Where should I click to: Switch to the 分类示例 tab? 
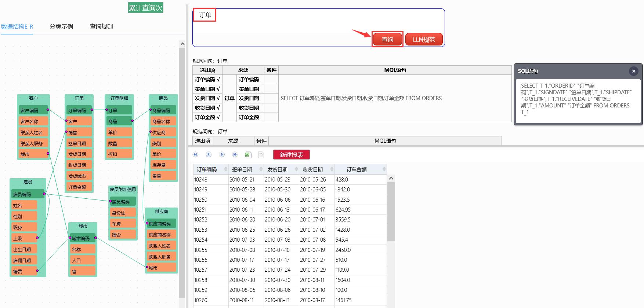[61, 27]
